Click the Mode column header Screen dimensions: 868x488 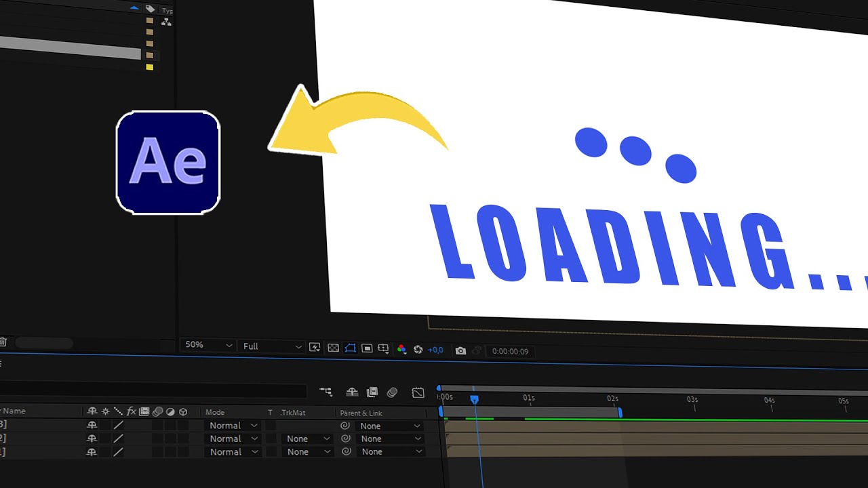(x=215, y=412)
